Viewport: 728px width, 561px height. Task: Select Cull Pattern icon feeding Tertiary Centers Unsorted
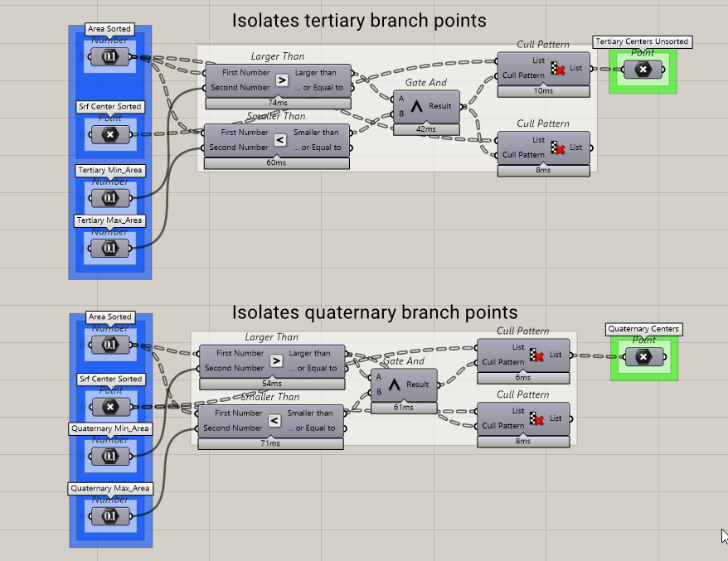coord(558,69)
